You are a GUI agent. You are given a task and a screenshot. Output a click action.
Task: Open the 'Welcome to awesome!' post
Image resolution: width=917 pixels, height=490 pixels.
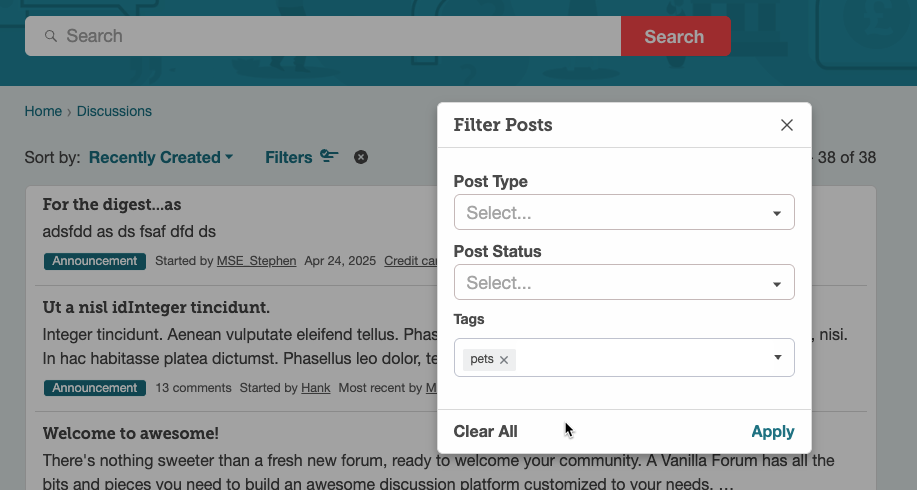click(130, 433)
